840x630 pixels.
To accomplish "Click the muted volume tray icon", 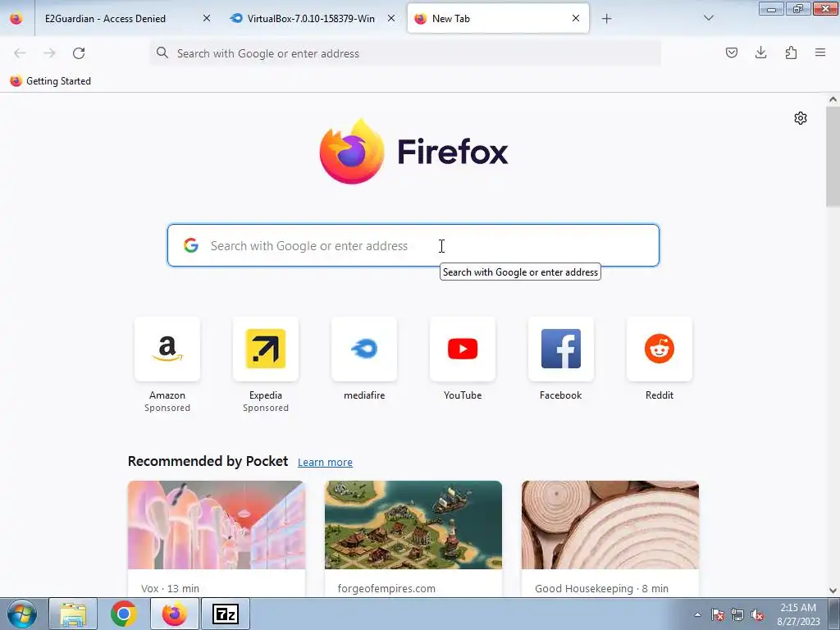I will coord(757,614).
